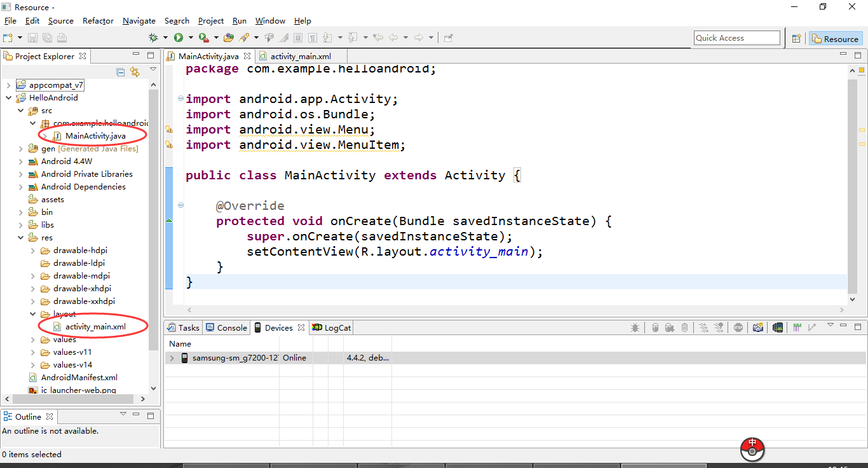Image resolution: width=868 pixels, height=468 pixels.
Task: Click the Debug bug icon in main toolbar
Action: pyautogui.click(x=153, y=38)
